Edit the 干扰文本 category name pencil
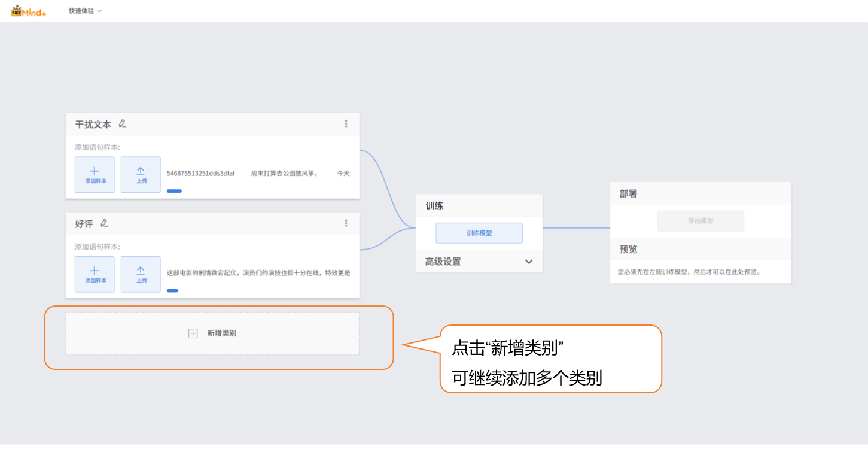868x449 pixels. click(x=123, y=123)
